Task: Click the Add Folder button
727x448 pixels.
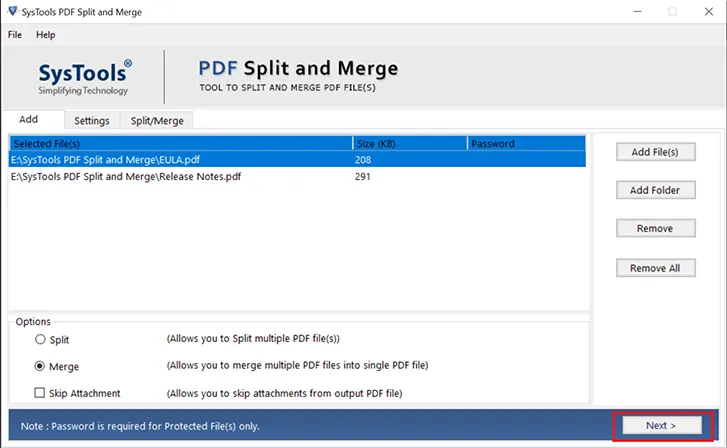Action: click(x=656, y=190)
